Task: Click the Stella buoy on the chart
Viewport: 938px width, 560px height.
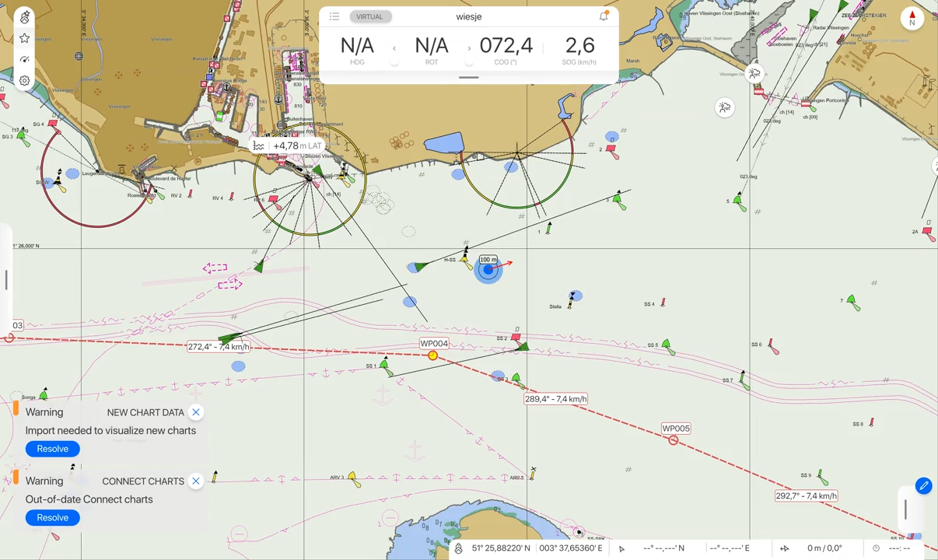Action: click(572, 299)
